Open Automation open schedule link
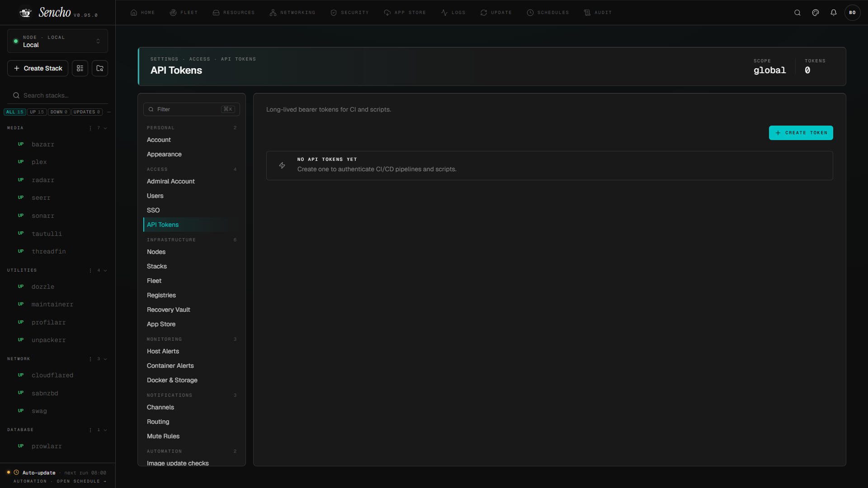 coord(60,481)
